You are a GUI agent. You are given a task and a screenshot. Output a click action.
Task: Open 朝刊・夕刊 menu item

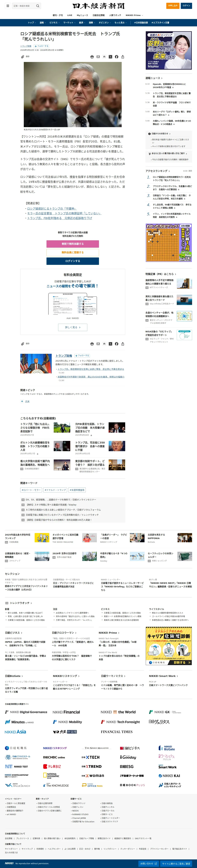(58, 15)
